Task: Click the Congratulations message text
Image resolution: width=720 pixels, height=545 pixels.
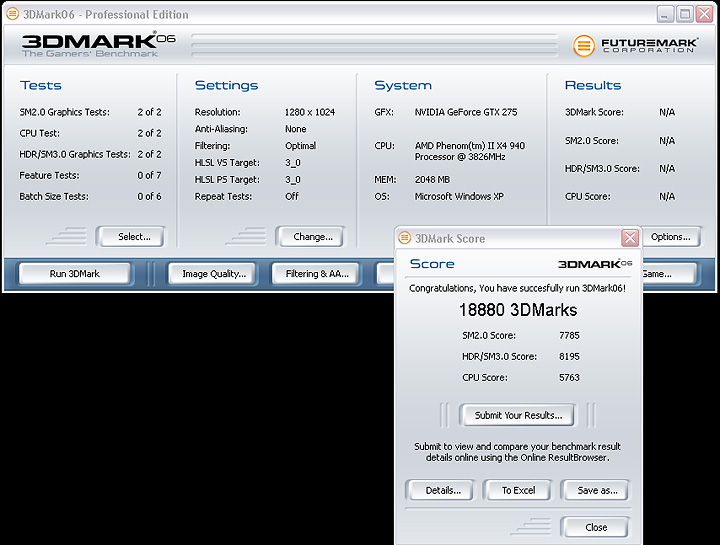Action: [518, 288]
